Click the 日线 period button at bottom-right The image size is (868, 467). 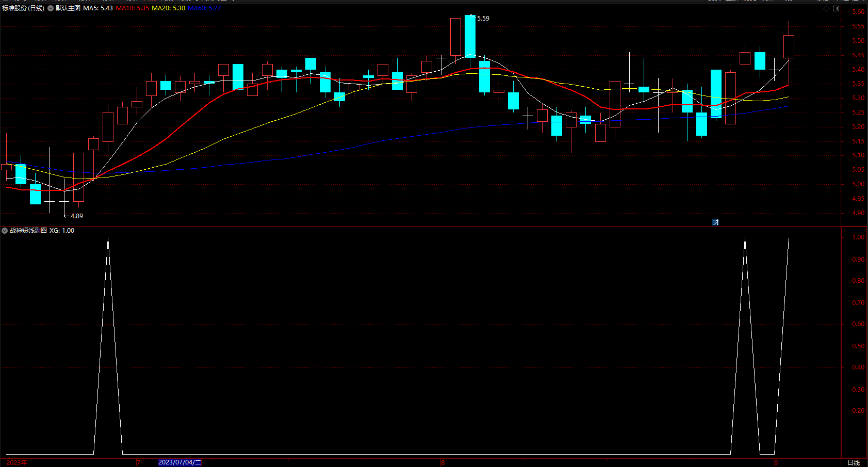tap(854, 462)
